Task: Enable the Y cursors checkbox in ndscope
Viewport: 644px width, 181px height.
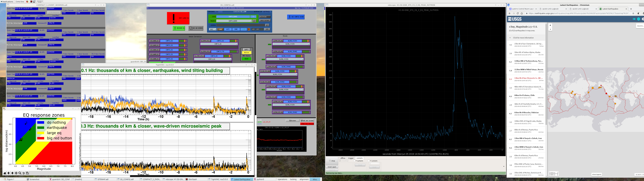Action: (369, 161)
